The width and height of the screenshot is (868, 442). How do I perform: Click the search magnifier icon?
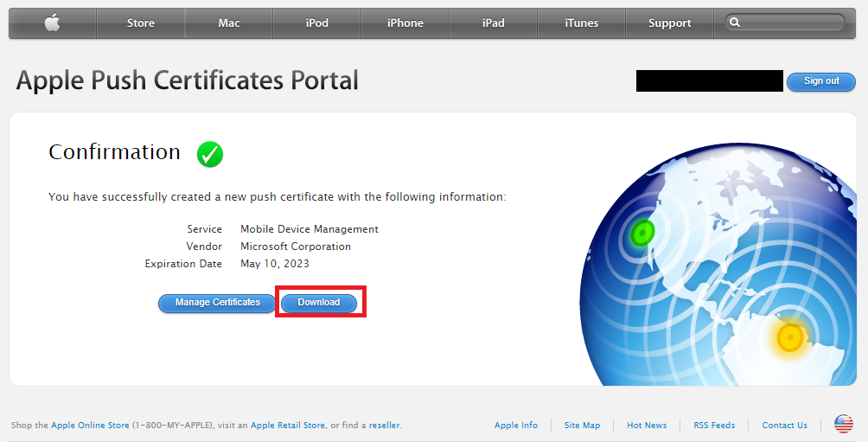735,22
